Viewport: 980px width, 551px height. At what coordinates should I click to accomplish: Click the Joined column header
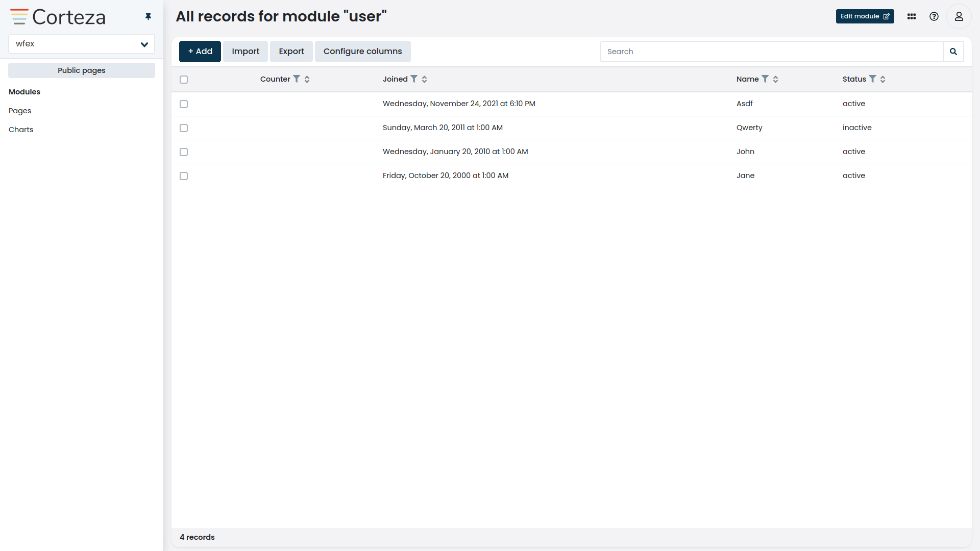pos(395,79)
